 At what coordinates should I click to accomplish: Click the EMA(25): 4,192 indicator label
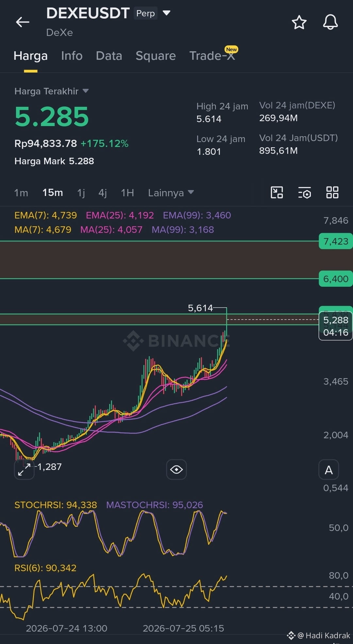click(x=120, y=215)
